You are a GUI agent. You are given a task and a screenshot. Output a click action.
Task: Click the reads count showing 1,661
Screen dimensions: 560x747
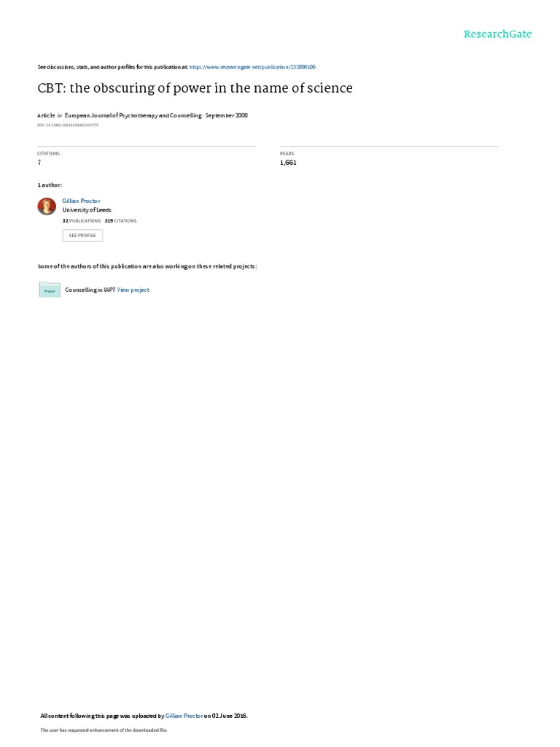288,163
